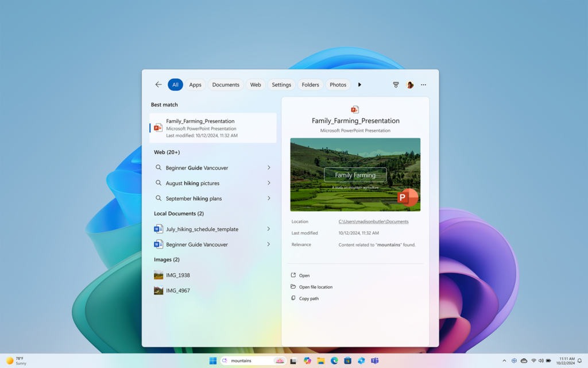Click Madison's profile avatar picture

[409, 85]
